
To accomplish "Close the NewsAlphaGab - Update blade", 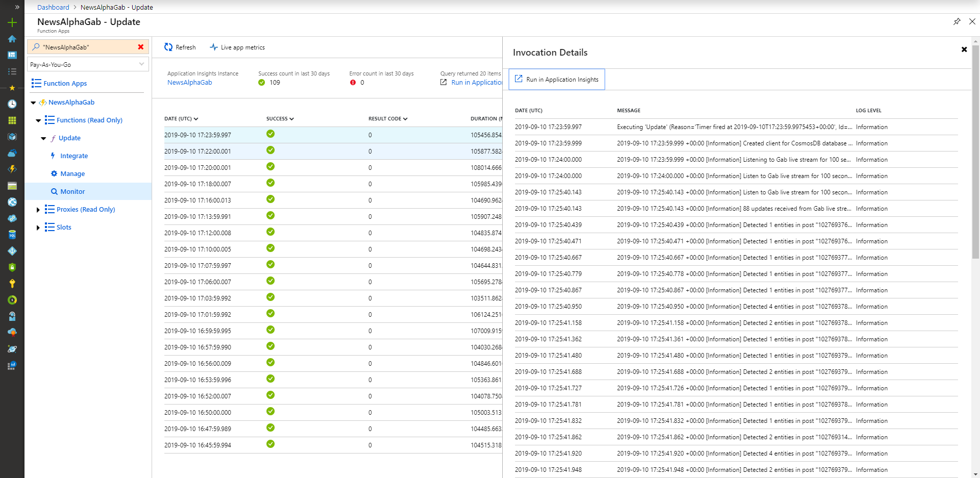I will click(972, 21).
